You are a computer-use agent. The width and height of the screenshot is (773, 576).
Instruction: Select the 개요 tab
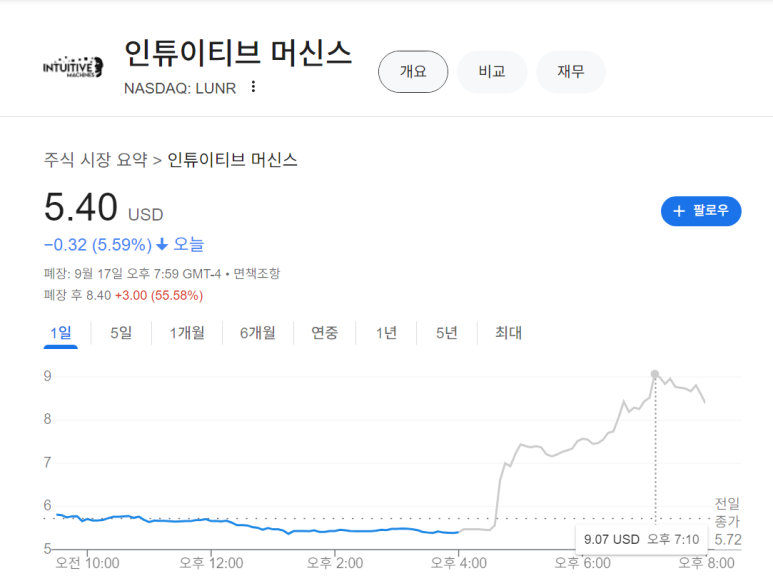pos(413,72)
